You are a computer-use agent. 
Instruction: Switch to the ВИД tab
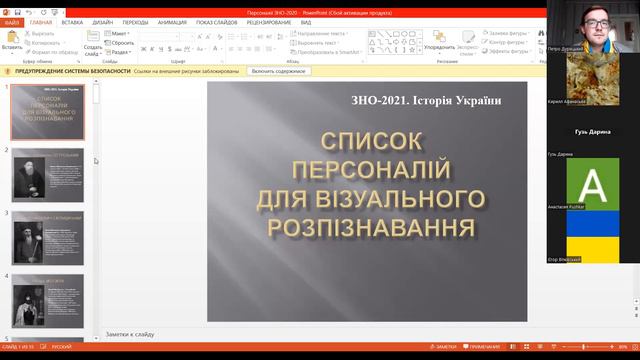tap(306, 22)
